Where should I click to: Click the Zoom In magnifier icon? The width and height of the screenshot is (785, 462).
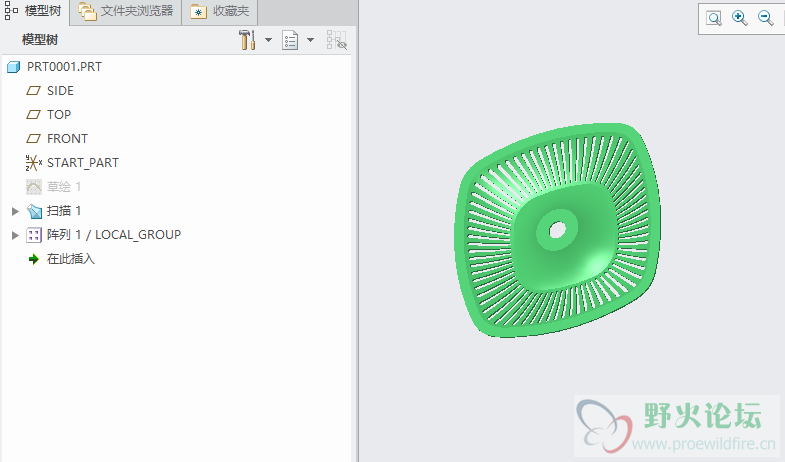click(740, 18)
